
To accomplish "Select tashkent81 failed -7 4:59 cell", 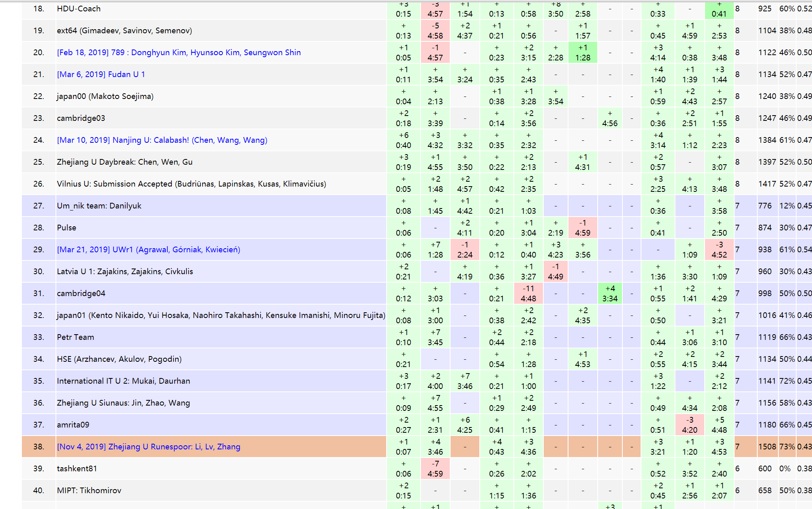I will (x=435, y=468).
